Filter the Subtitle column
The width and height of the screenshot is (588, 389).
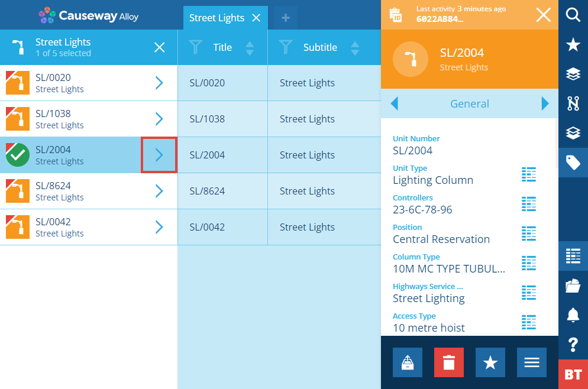pos(285,48)
